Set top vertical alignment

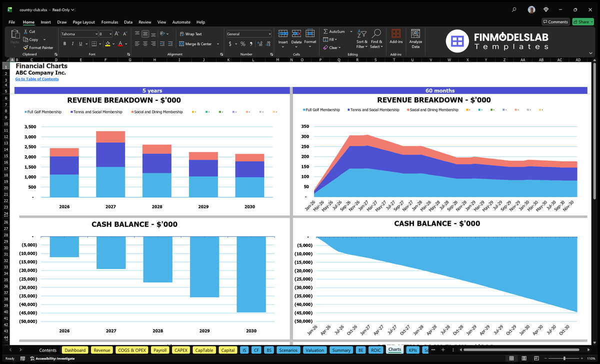137,33
